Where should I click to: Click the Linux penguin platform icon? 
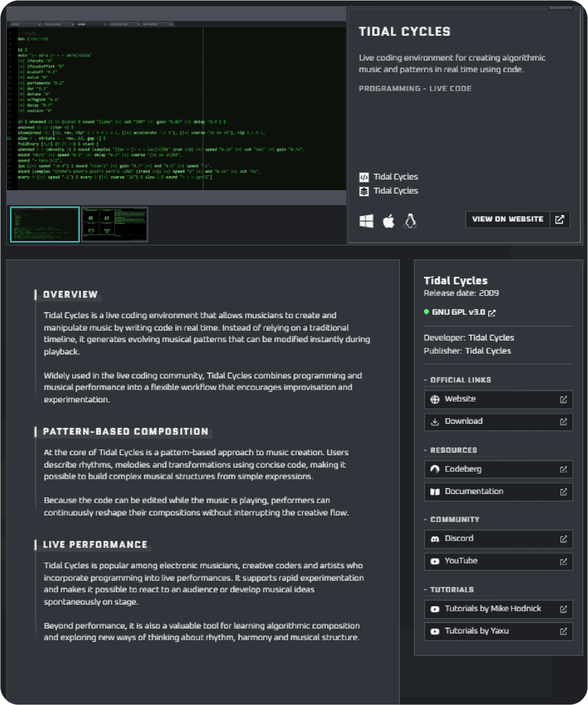410,221
